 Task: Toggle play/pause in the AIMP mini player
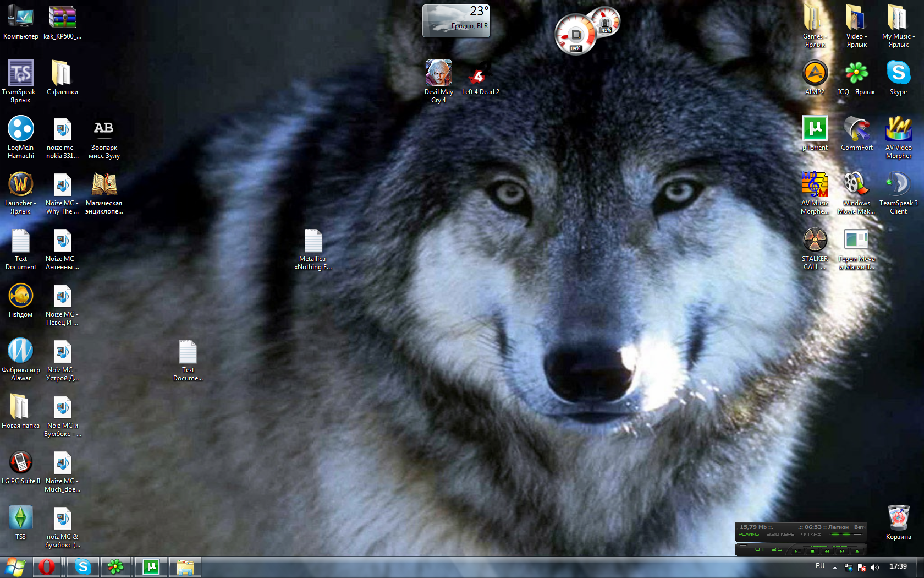pos(798,550)
